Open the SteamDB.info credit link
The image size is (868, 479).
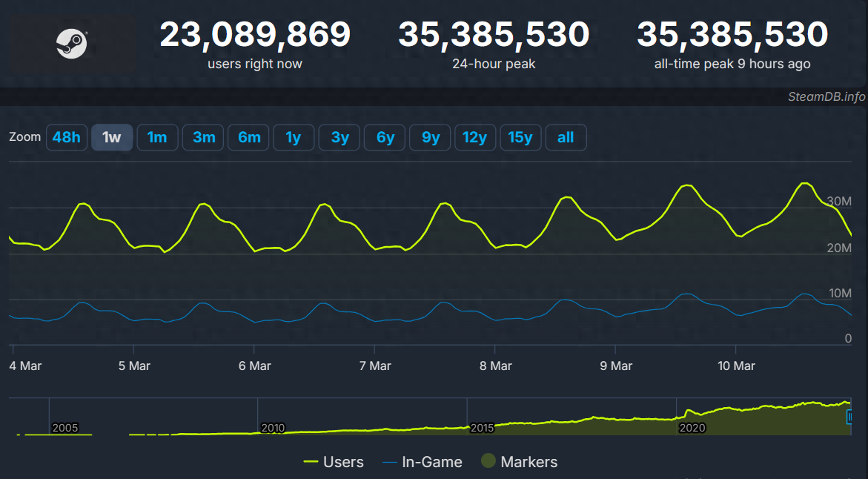pyautogui.click(x=826, y=97)
